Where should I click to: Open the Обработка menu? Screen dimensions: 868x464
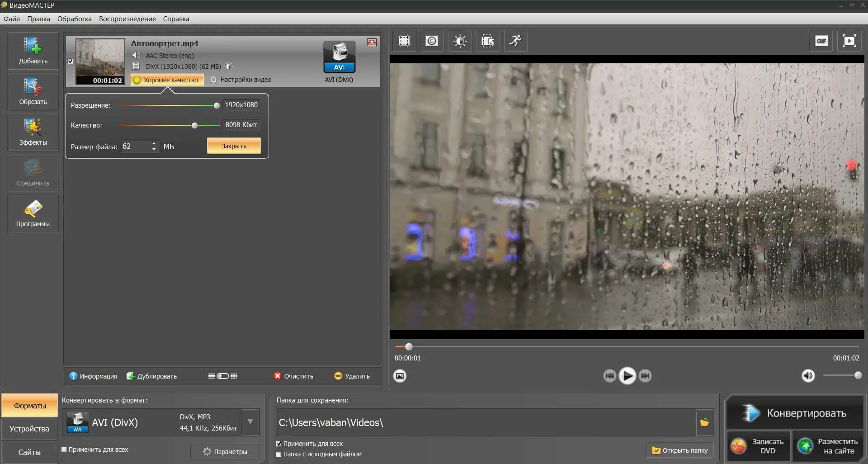pyautogui.click(x=75, y=19)
